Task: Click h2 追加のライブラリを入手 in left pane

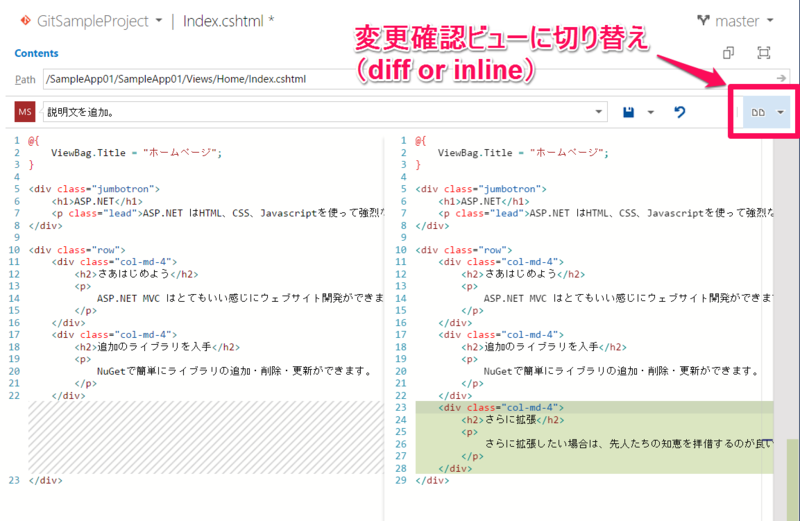Action: (x=157, y=347)
